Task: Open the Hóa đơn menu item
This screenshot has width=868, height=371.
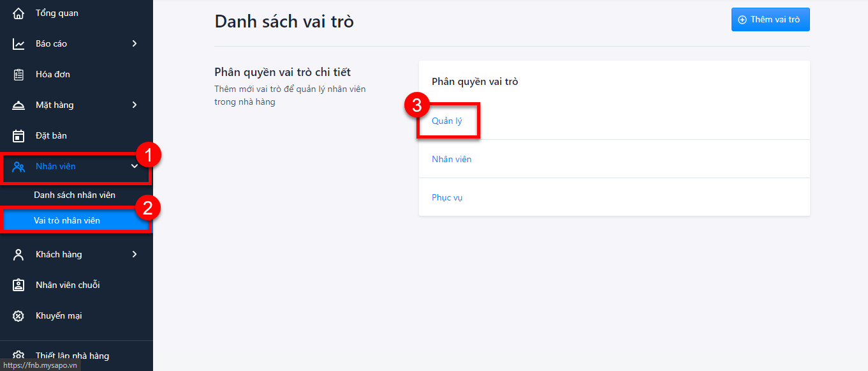Action: [77, 74]
